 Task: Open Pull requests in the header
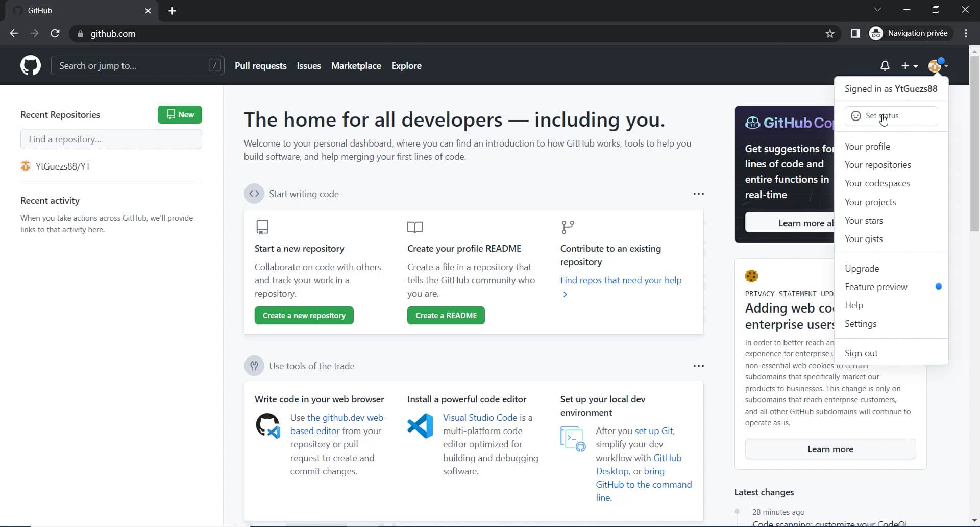point(261,66)
